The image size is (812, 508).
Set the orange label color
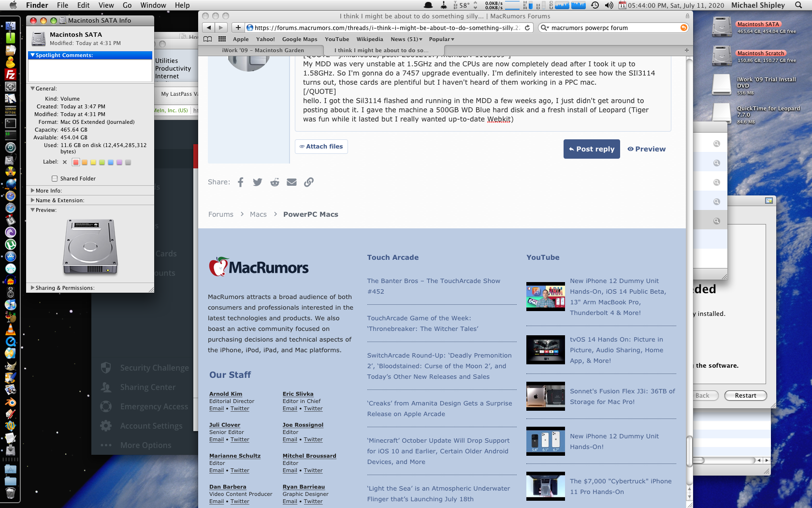(x=85, y=162)
